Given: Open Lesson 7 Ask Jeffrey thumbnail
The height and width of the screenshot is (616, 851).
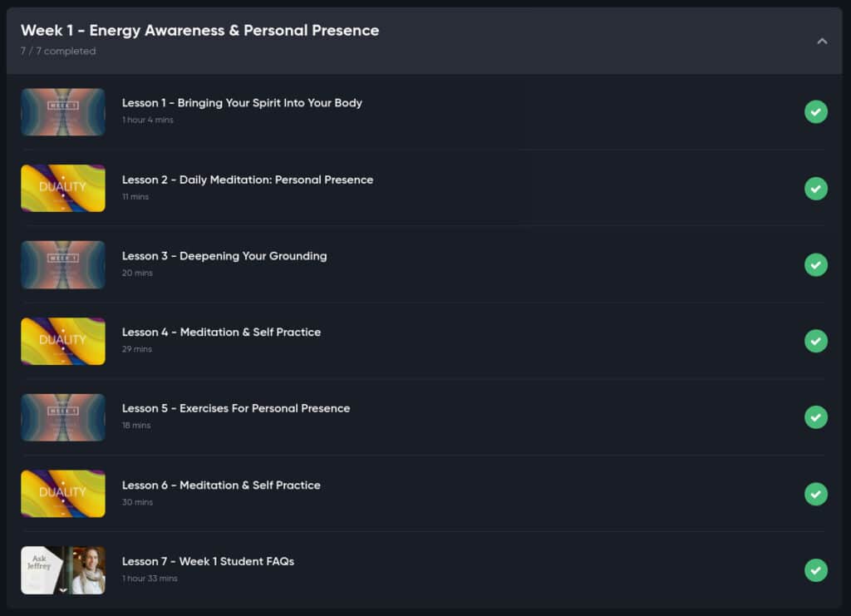Looking at the screenshot, I should tap(63, 570).
